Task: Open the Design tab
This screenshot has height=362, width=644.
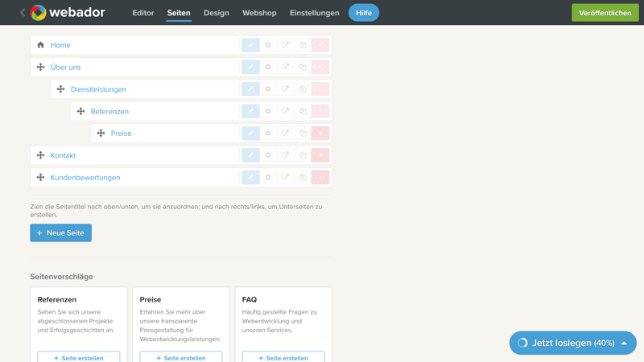Action: 216,13
